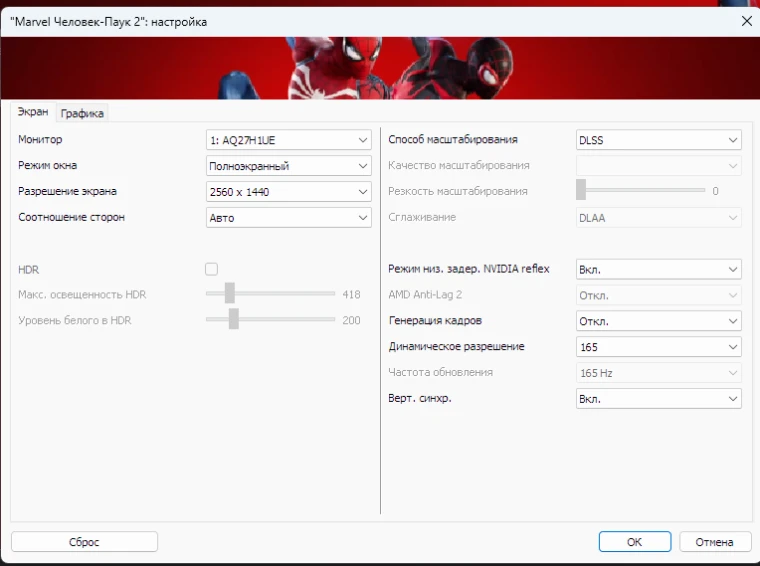Screen dimensions: 760x566
Task: Click the Отмена button
Action: pos(714,542)
